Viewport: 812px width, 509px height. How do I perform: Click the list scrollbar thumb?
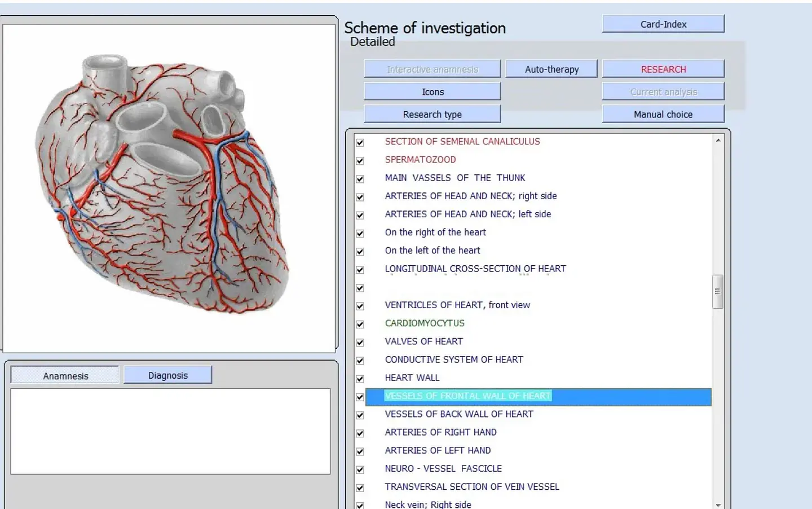click(x=718, y=292)
